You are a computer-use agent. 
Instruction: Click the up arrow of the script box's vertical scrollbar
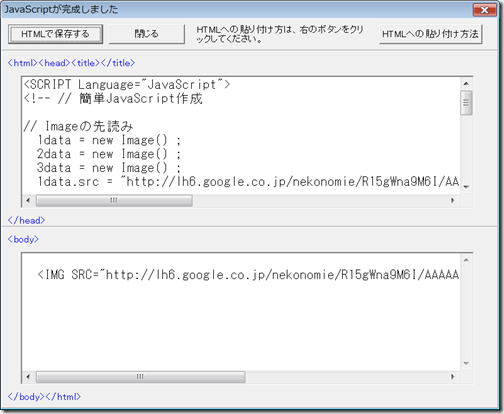pyautogui.click(x=466, y=84)
